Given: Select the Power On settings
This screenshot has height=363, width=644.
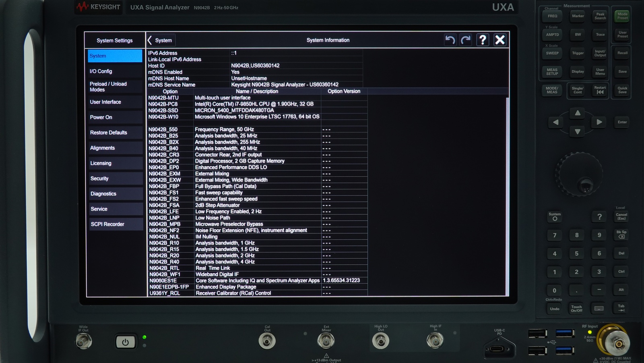Looking at the screenshot, I should coord(115,117).
